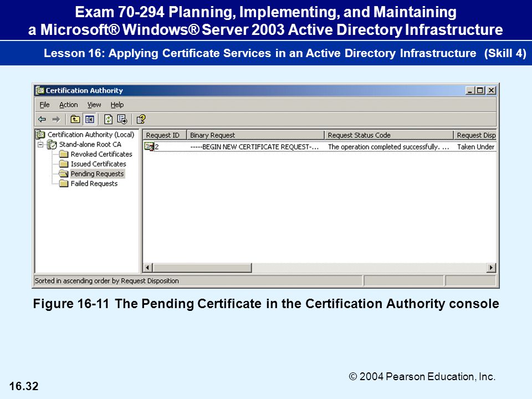Open the Help menu
Image resolution: width=532 pixels, height=399 pixels.
click(x=117, y=105)
